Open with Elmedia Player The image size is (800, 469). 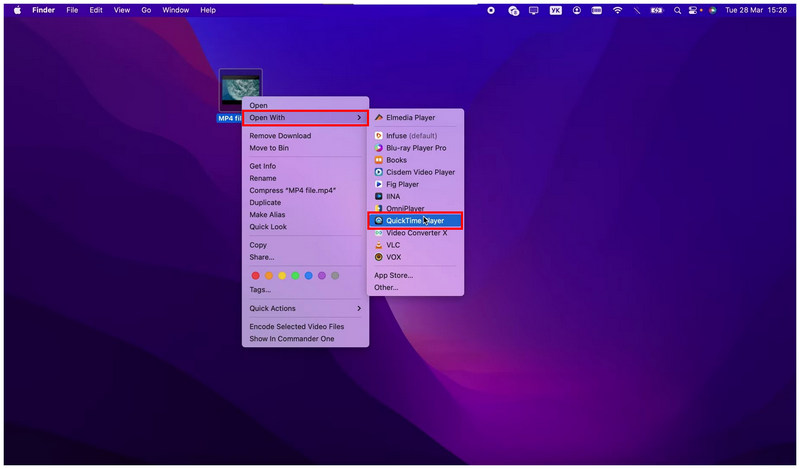[415, 117]
